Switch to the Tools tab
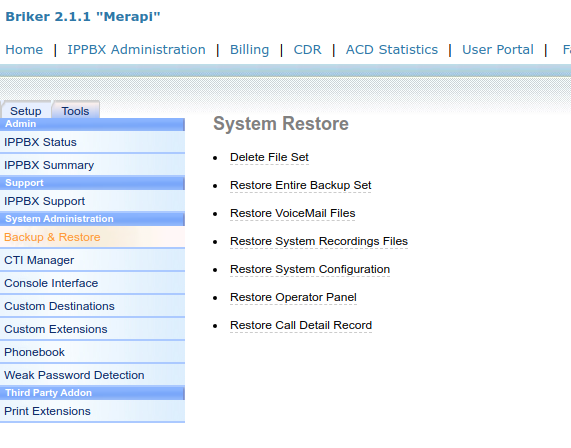The height and width of the screenshot is (448, 571). coord(75,110)
